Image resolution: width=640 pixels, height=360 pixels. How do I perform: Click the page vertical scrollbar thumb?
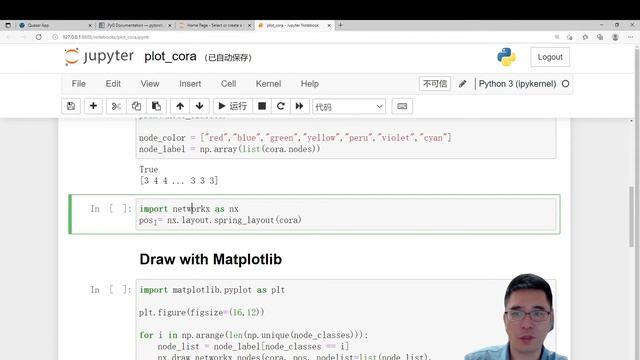click(631, 216)
